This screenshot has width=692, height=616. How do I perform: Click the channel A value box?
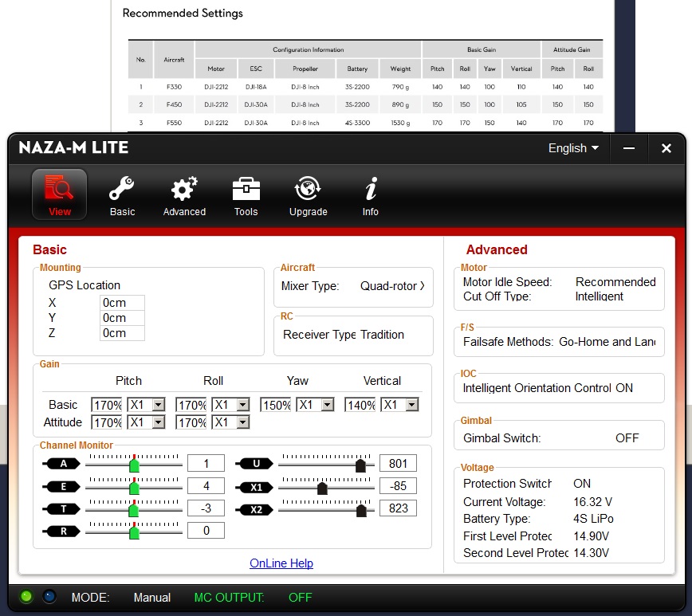tap(206, 463)
